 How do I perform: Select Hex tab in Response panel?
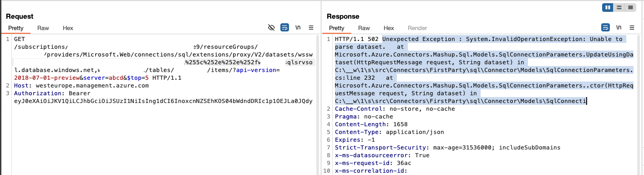pos(389,28)
